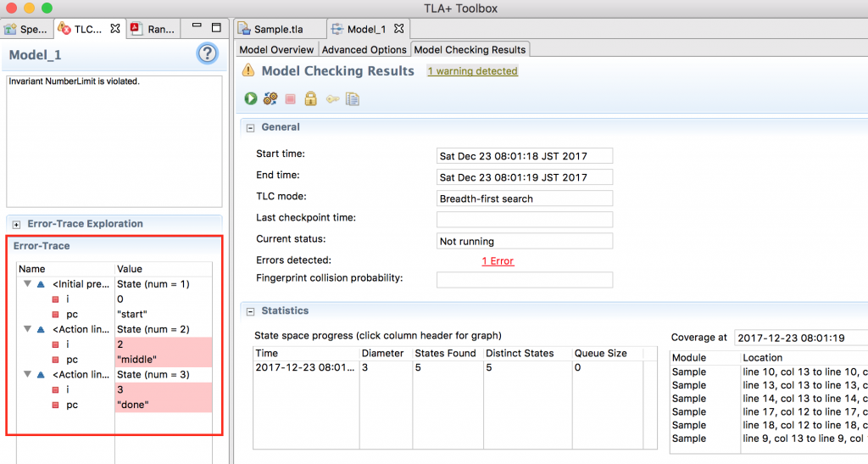The image size is (868, 464).
Task: Select pc row with value "start"
Action: coord(114,314)
